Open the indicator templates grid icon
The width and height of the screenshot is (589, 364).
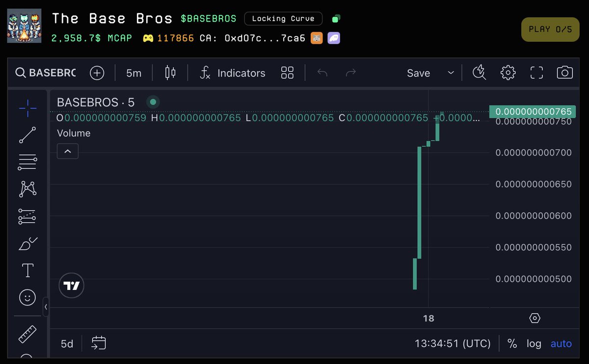pos(287,73)
